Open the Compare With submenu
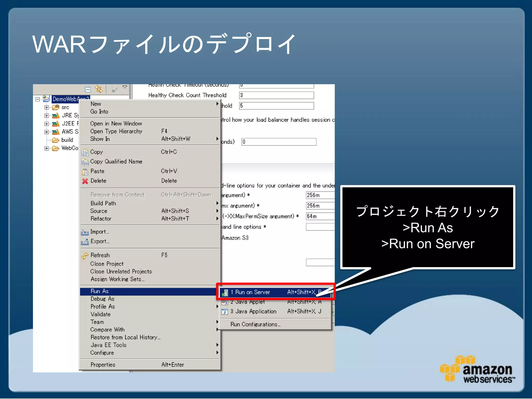 click(x=150, y=330)
